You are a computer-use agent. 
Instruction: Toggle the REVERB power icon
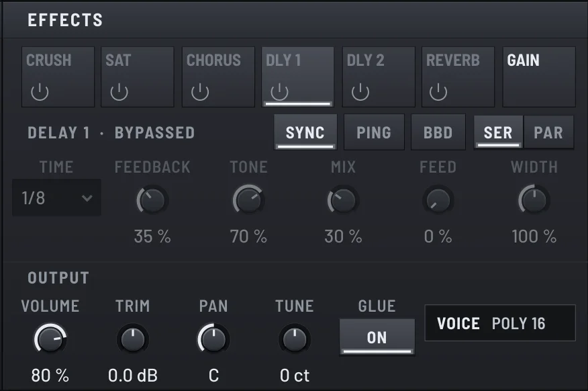[x=438, y=92]
